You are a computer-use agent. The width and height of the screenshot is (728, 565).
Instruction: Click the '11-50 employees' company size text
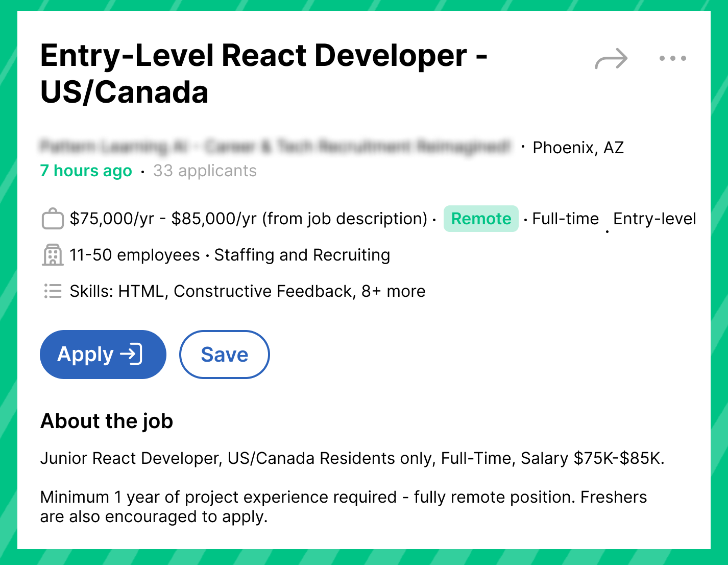(x=135, y=255)
